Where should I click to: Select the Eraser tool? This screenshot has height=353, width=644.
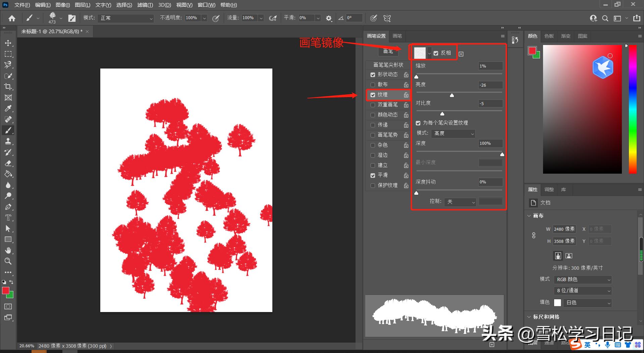click(x=8, y=163)
